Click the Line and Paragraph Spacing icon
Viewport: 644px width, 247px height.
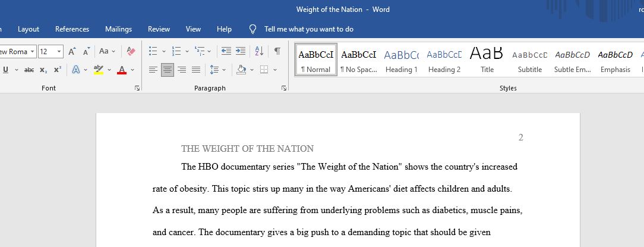coord(214,70)
